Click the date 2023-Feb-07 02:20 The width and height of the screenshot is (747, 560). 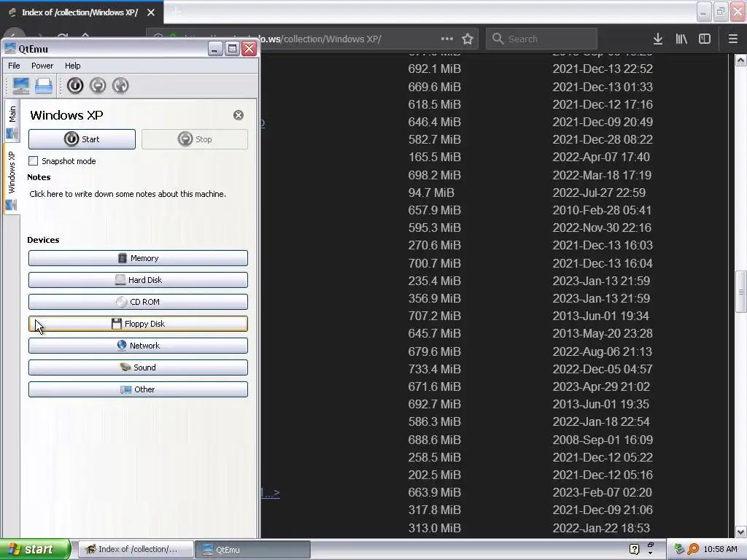602,492
